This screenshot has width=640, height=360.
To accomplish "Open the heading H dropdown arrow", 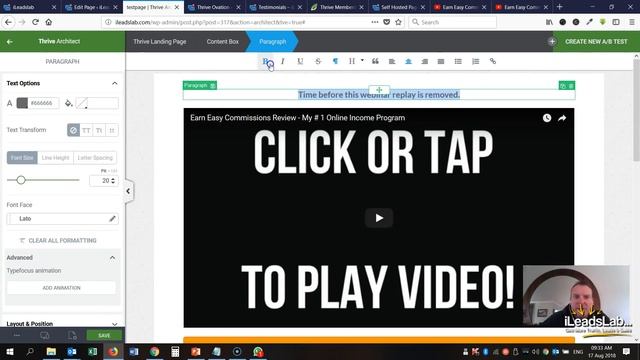I will click(362, 60).
